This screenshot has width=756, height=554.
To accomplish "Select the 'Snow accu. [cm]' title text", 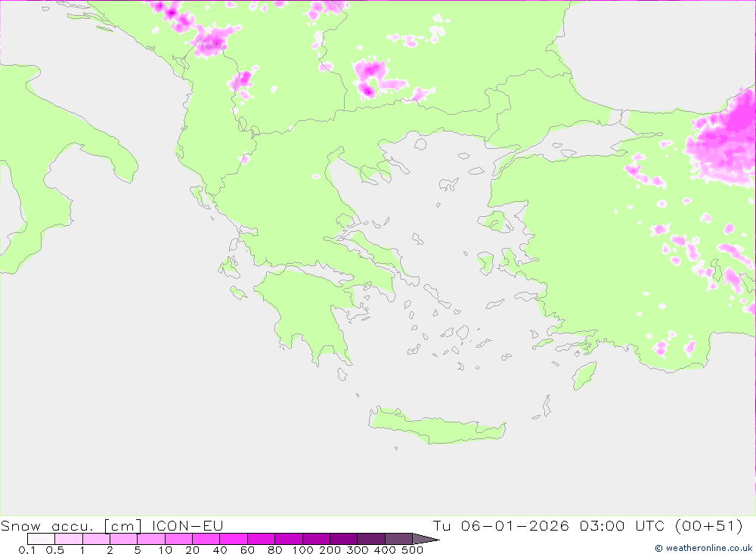I will pos(71,525).
